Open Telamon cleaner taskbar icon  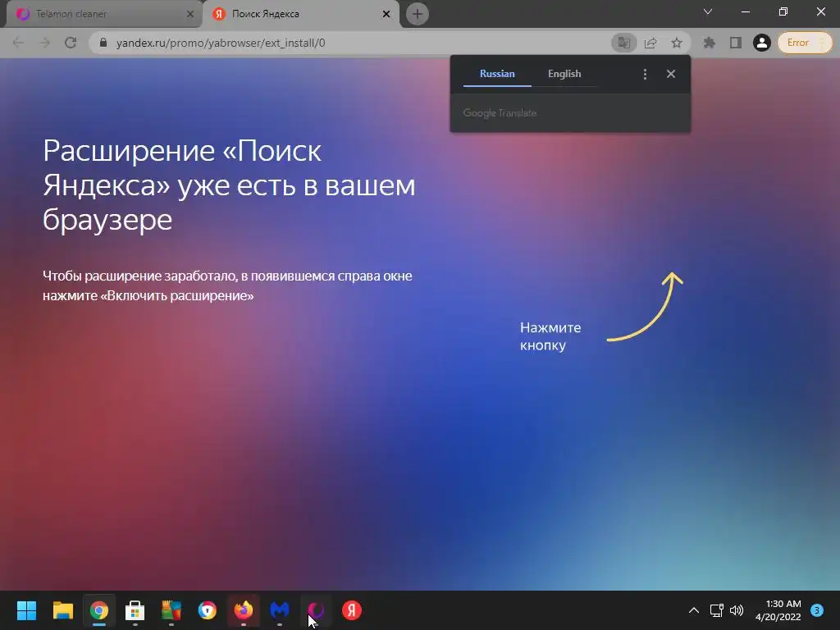click(316, 610)
